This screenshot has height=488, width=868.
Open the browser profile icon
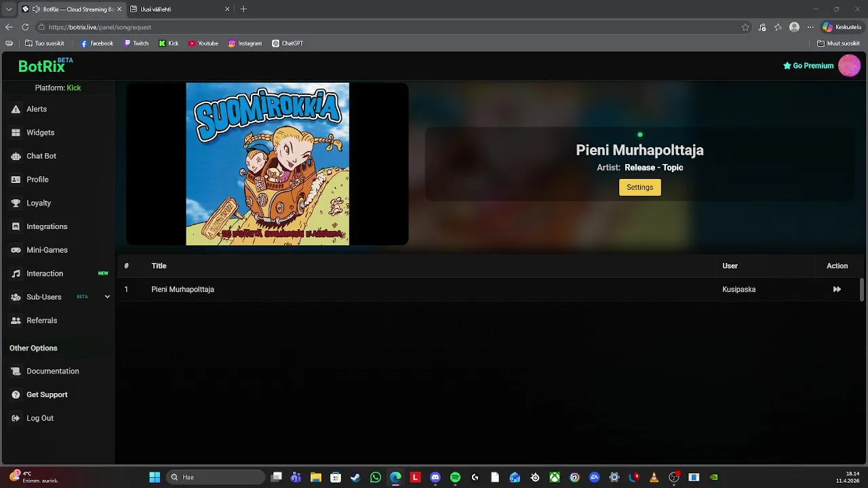pyautogui.click(x=794, y=27)
